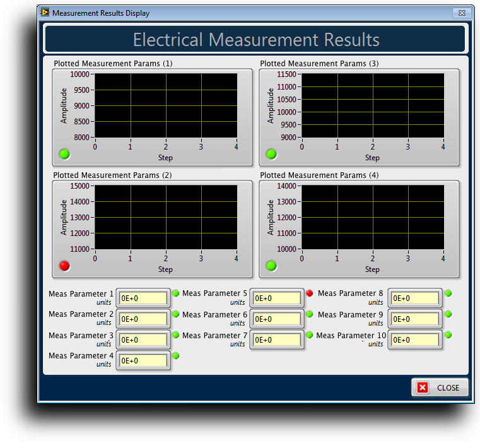Click the red LED on plot (2)

point(64,266)
